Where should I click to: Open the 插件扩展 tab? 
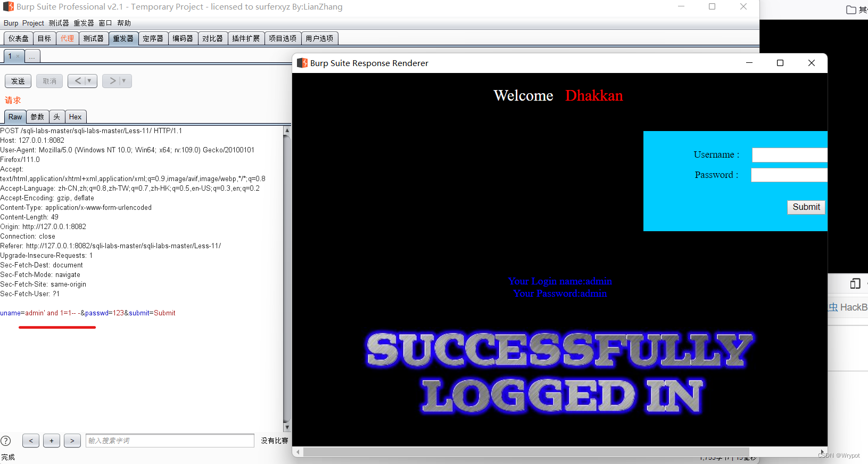pyautogui.click(x=246, y=38)
